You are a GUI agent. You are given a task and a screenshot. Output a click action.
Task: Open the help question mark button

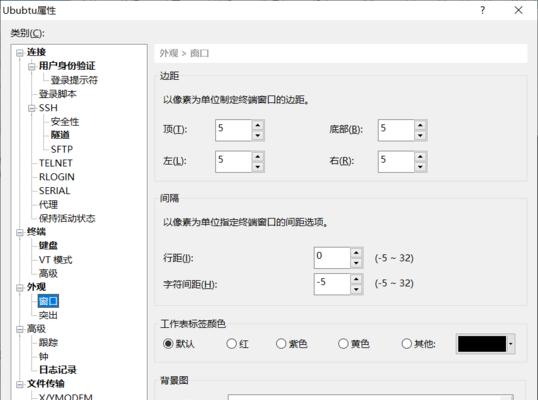pyautogui.click(x=482, y=10)
